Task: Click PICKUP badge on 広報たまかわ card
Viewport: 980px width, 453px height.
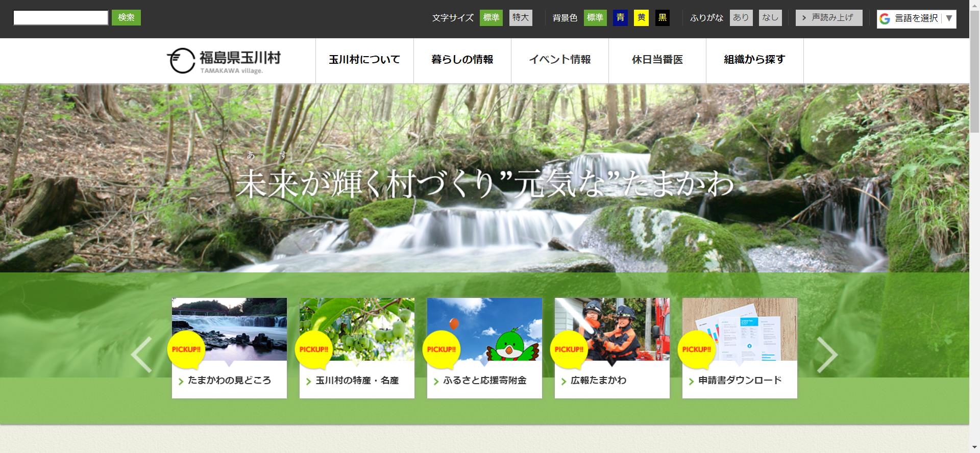Action: (x=569, y=349)
